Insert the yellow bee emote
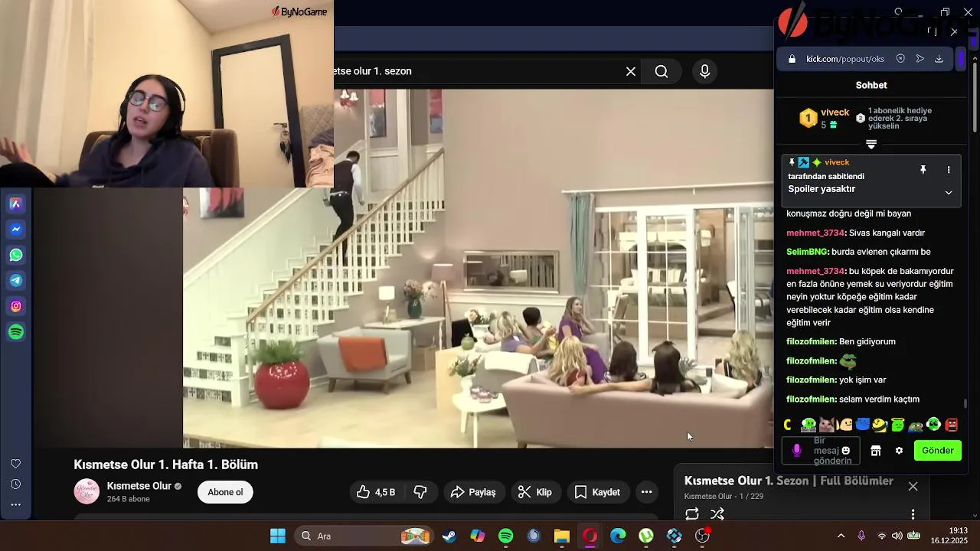Screen dimensions: 980x551 [x=880, y=425]
